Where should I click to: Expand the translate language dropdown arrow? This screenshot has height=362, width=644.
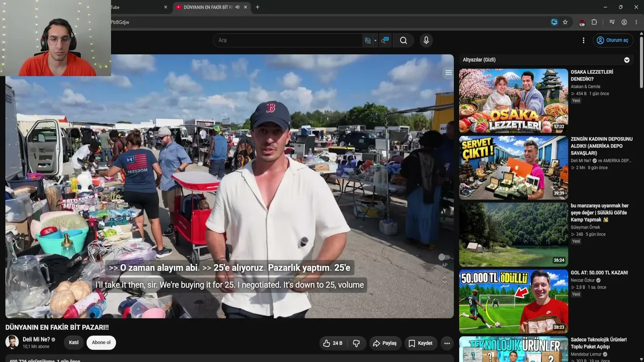375,40
